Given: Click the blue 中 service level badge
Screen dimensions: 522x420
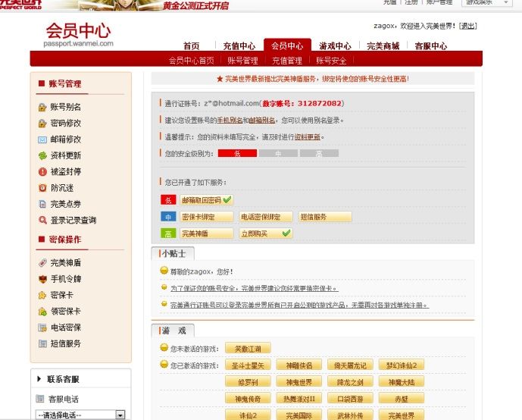Looking at the screenshot, I should 168,217.
